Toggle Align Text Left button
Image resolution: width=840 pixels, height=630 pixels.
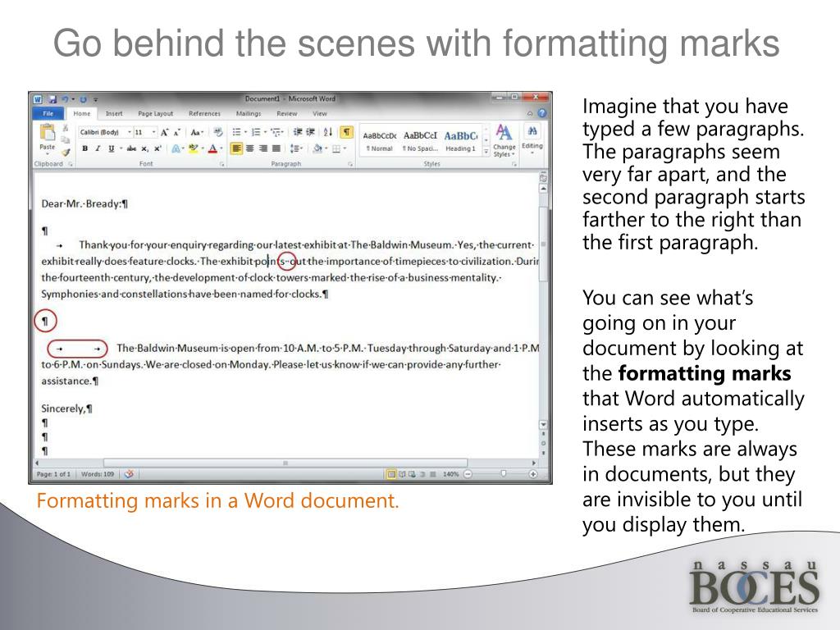(x=236, y=148)
